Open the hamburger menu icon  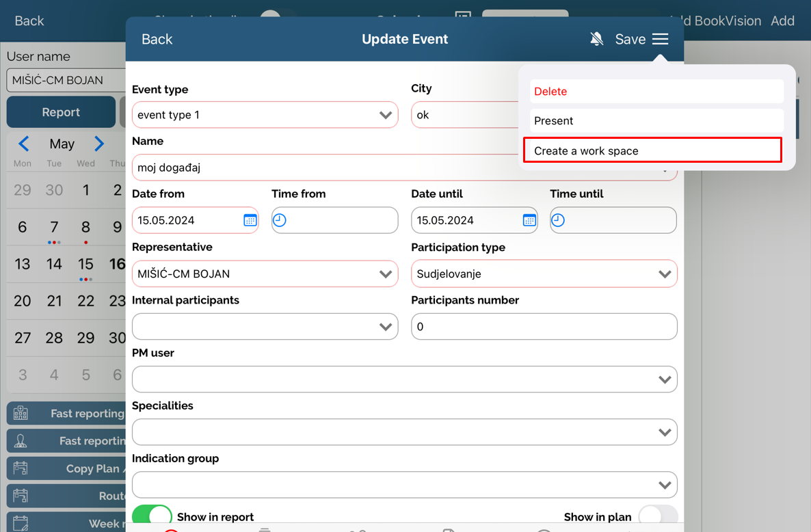[660, 39]
